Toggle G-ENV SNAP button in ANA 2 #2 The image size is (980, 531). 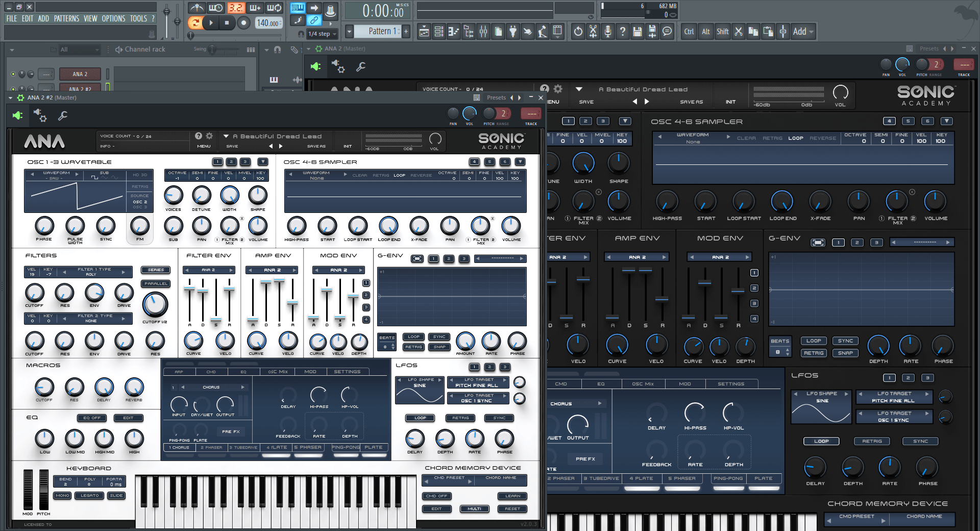(x=439, y=347)
